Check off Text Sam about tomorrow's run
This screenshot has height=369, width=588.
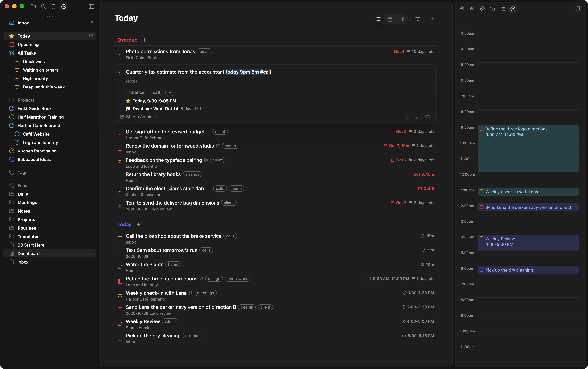120,253
